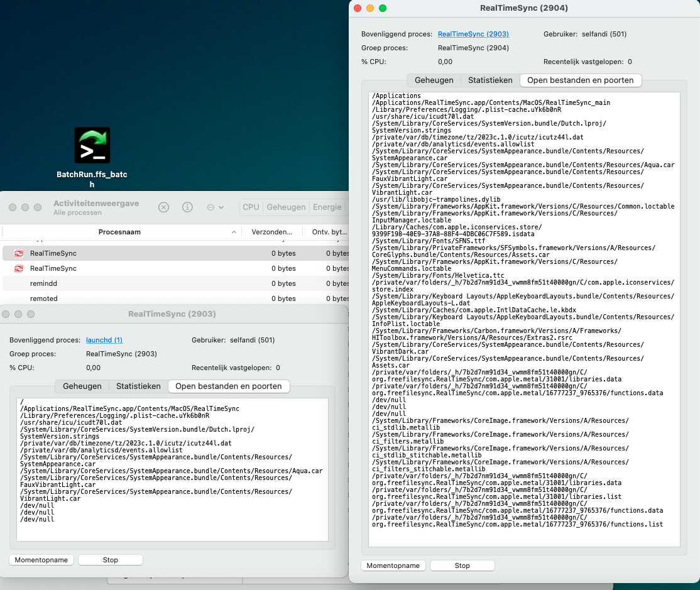Viewport: 700px width, 590px height.
Task: Open the RealTimeSync (2903) parent process link
Action: (x=473, y=34)
